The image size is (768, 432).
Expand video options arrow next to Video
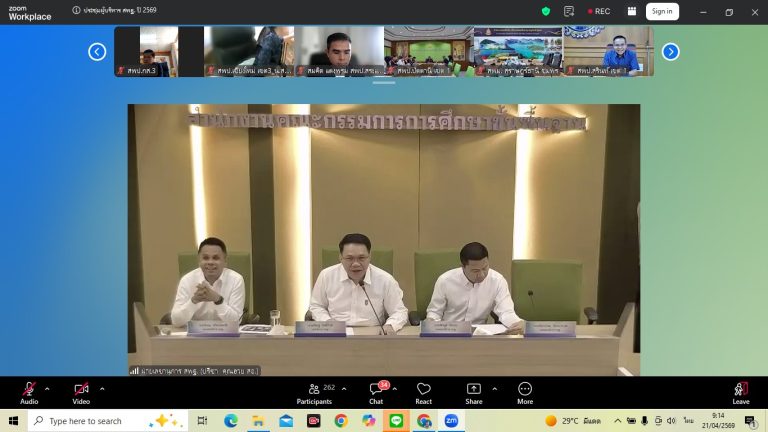(x=100, y=388)
